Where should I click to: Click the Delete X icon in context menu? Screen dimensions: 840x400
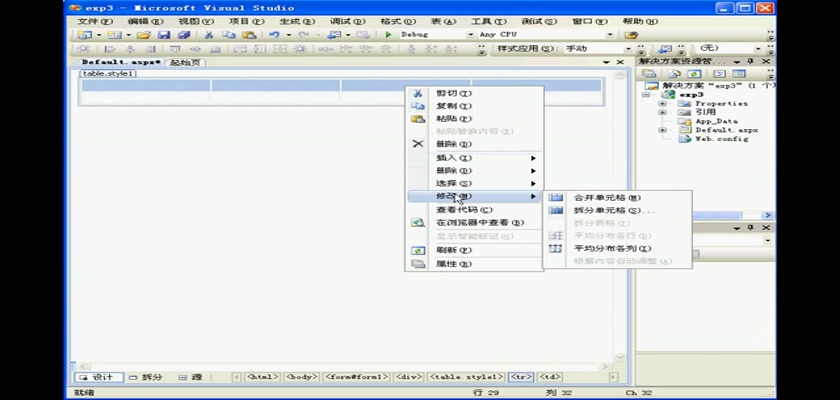point(418,144)
